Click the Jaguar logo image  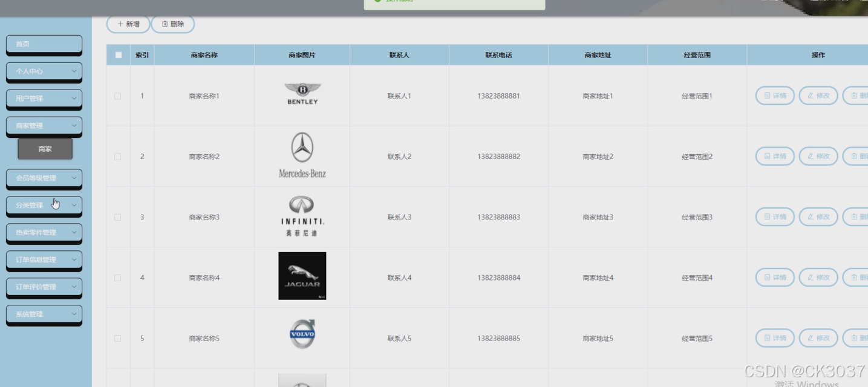[302, 276]
